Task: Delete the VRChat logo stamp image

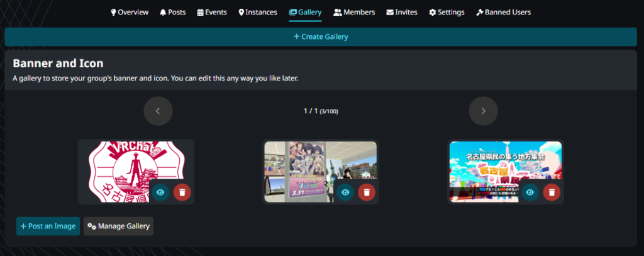Action: point(182,192)
